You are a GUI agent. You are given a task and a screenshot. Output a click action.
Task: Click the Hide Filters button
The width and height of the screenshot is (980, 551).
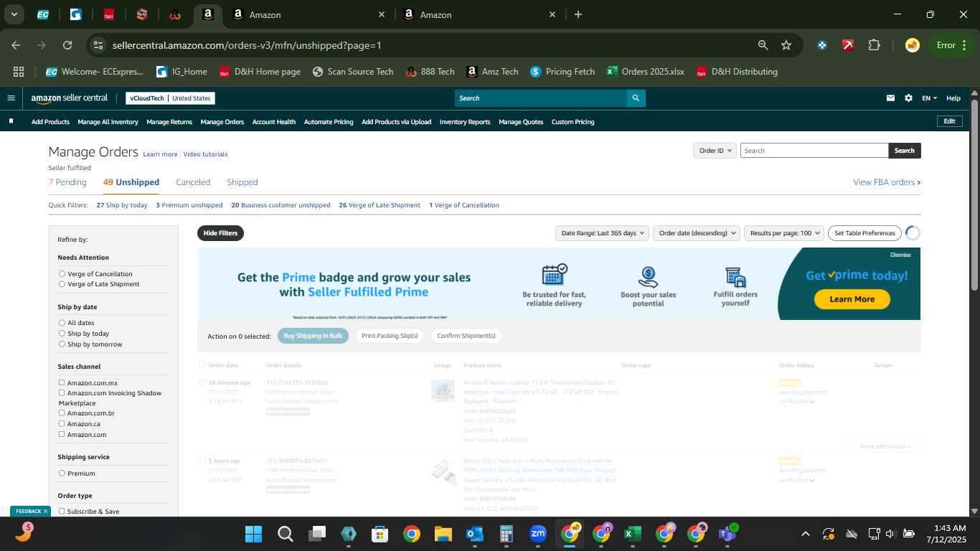220,233
